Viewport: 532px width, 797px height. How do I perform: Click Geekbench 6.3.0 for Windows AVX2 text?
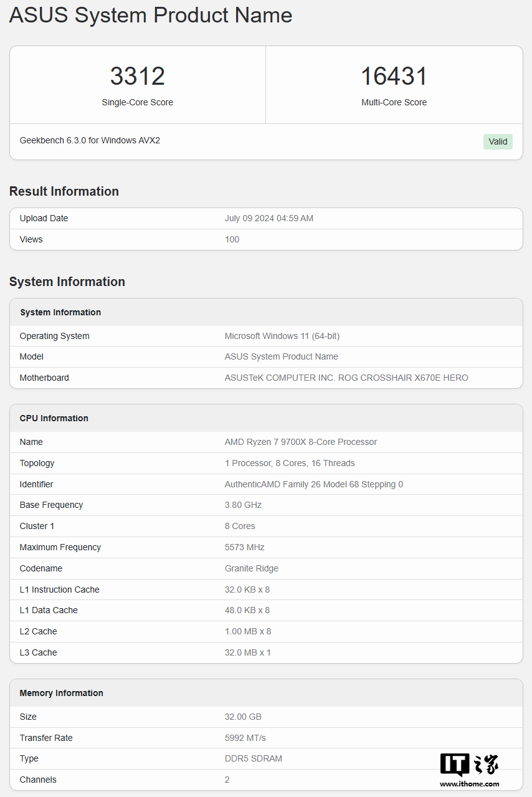[90, 141]
